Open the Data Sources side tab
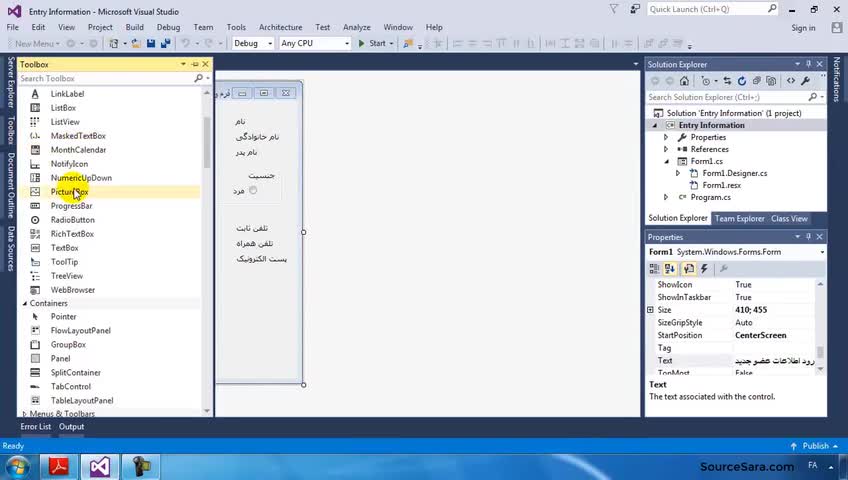 point(11,249)
